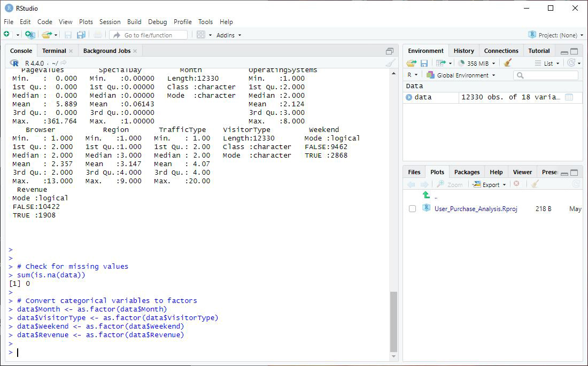The height and width of the screenshot is (366, 588).
Task: Go up to parent directory arrow
Action: (x=426, y=195)
